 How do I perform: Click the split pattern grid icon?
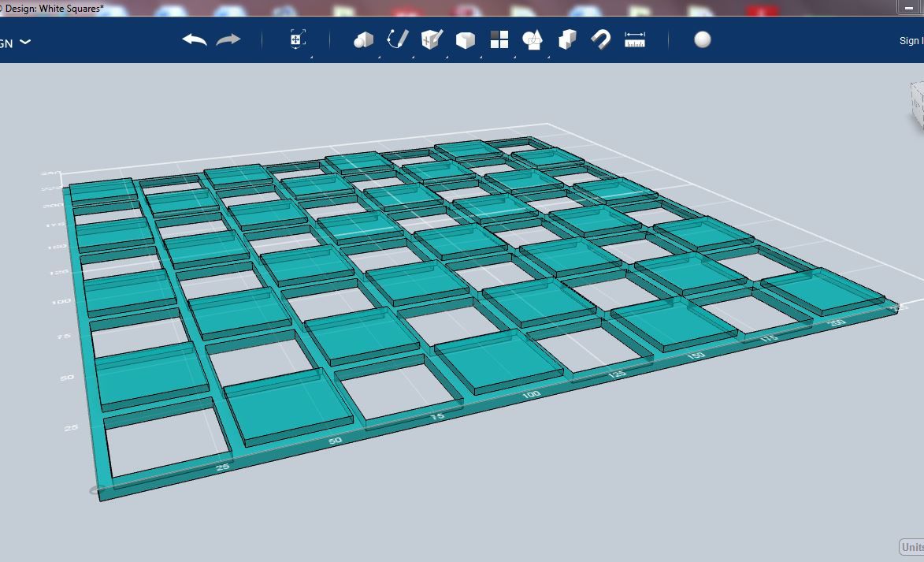pyautogui.click(x=499, y=39)
